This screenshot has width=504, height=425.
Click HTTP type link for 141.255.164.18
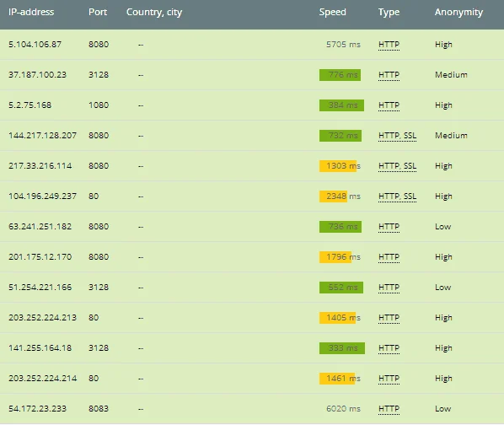click(389, 348)
